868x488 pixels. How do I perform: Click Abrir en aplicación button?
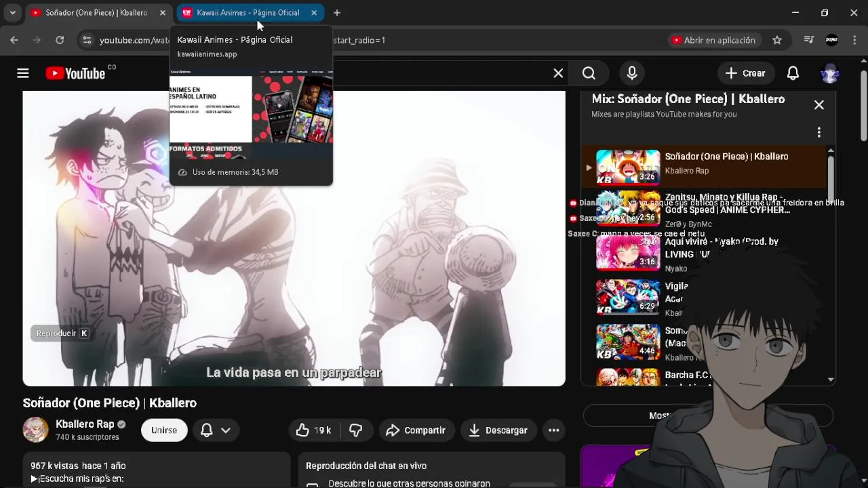pos(713,40)
